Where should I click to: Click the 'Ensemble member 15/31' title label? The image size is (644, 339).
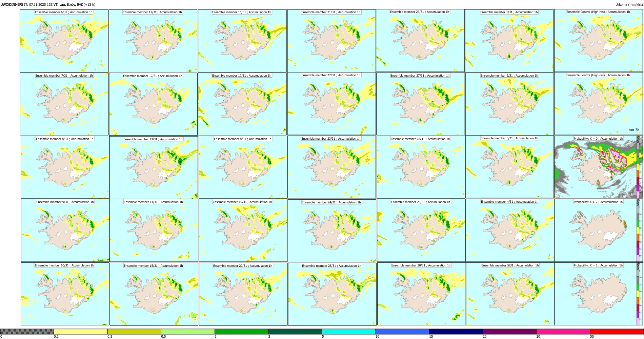click(153, 266)
